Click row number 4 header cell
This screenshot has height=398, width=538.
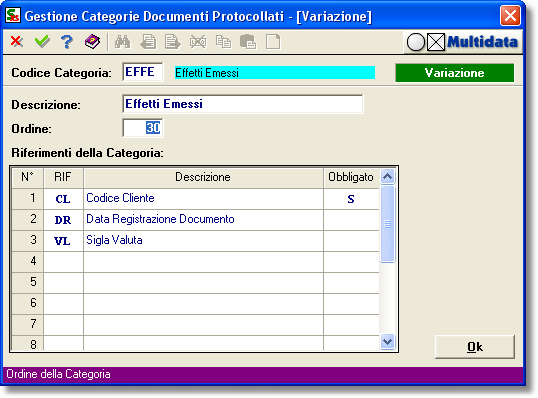click(x=27, y=262)
